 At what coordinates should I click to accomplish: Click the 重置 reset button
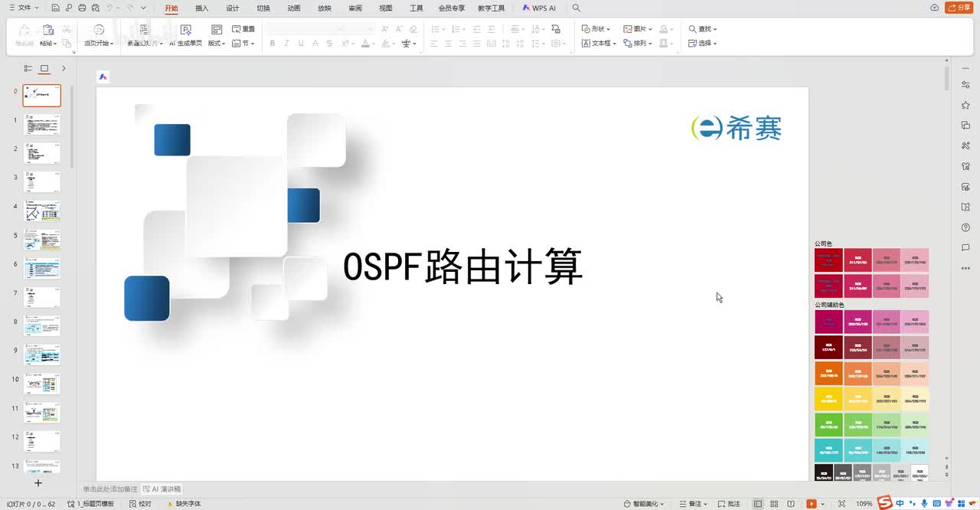(243, 29)
